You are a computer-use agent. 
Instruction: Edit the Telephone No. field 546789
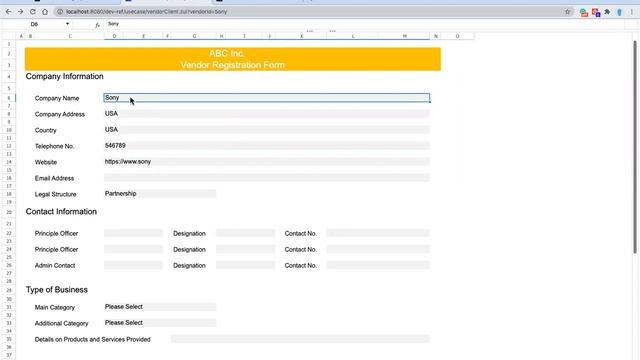pos(267,146)
